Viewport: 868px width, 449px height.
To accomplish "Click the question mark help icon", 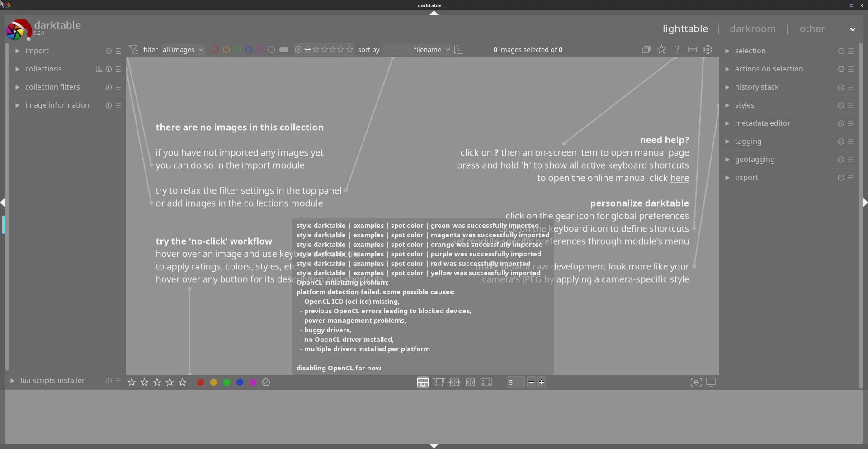I will (x=677, y=50).
